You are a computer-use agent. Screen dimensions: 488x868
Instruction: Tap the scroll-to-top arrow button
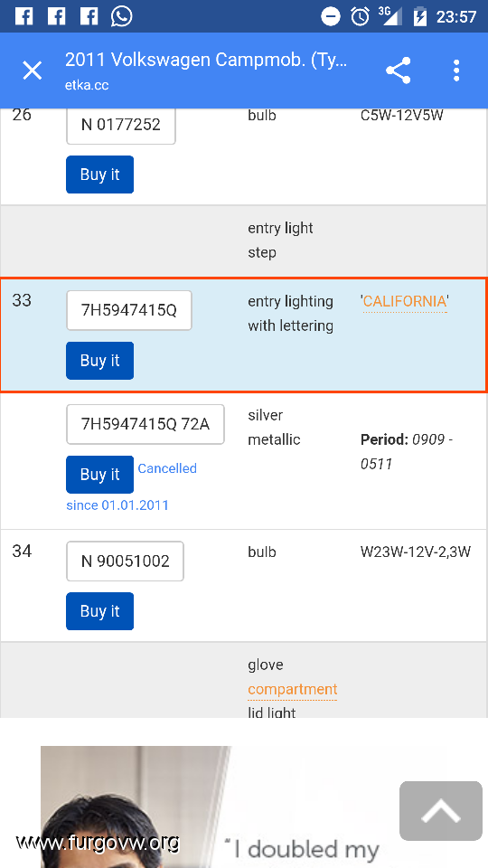point(441,811)
